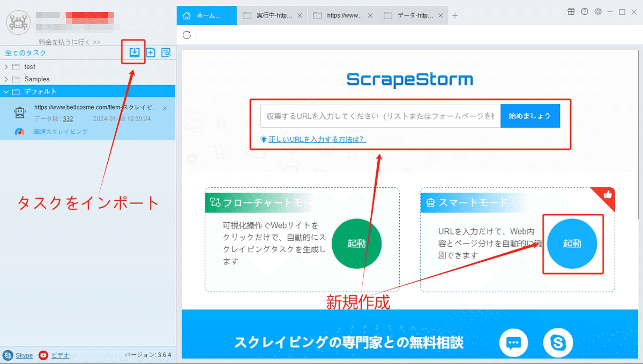Click the robot icon of bellcosme task
Screen dimensions: 643x364
tap(20, 112)
